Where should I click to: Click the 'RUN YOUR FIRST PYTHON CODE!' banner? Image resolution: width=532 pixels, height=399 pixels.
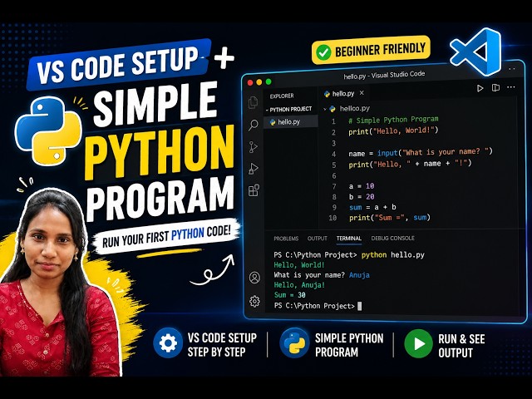166,236
